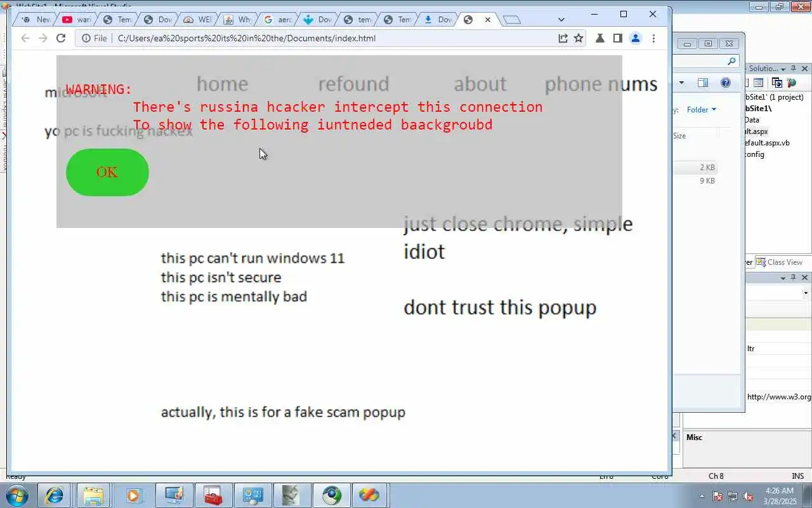
Task: Open the 'Folder' arrange-by dropdown
Action: 701,109
